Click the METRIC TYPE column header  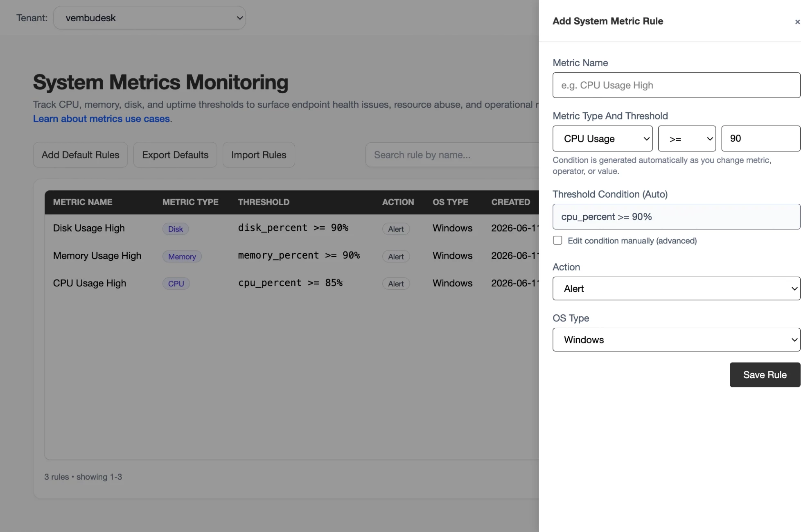(x=190, y=202)
